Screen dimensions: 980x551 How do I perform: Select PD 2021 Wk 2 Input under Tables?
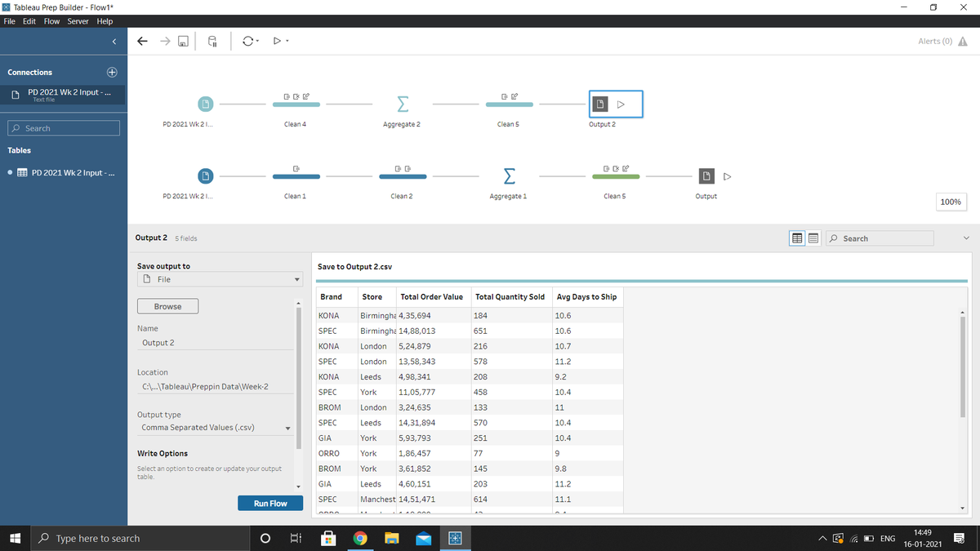click(x=63, y=173)
